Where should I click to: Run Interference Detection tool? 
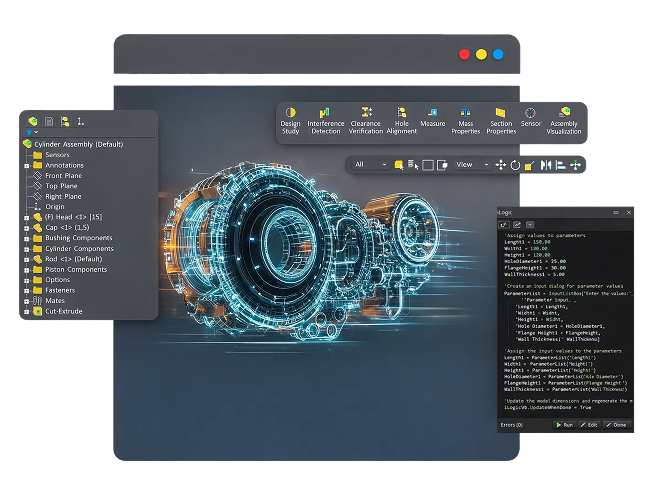tap(326, 121)
